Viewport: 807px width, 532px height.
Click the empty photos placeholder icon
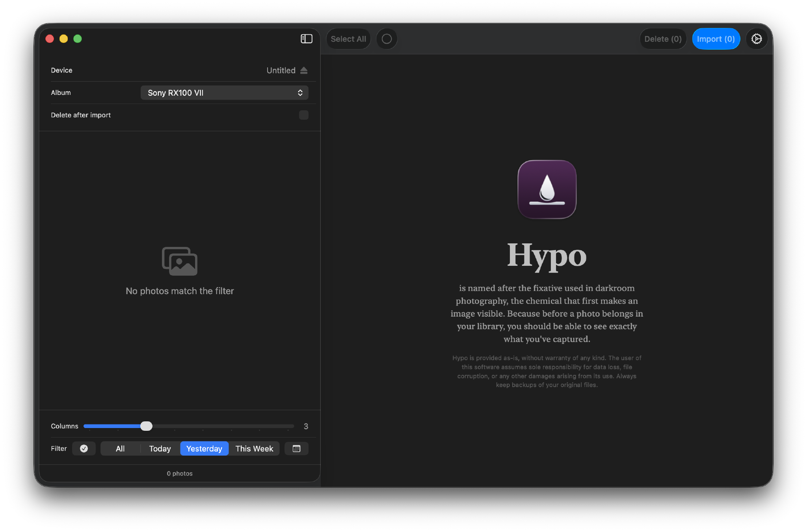179,261
